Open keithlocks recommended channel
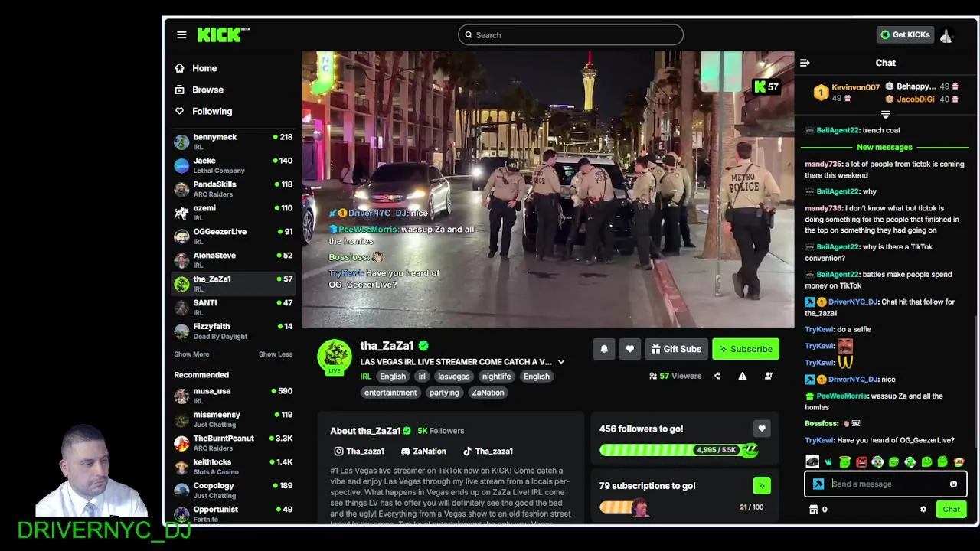Image resolution: width=980 pixels, height=551 pixels. click(234, 467)
